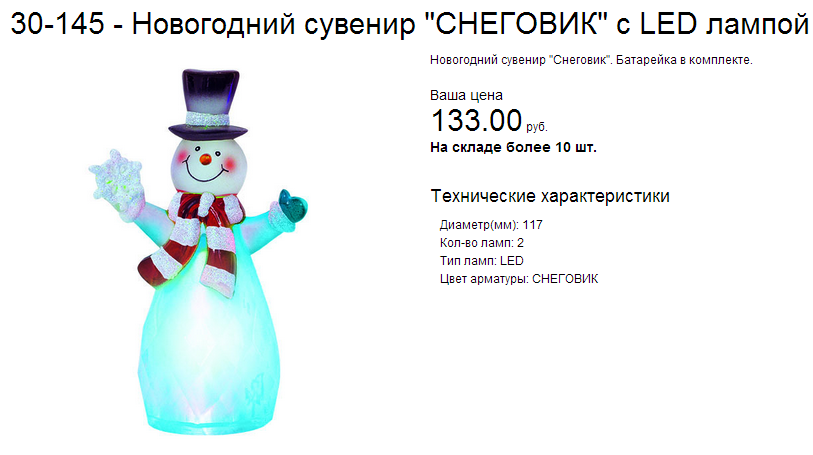The width and height of the screenshot is (813, 455).
Task: Click the stock status "На складе более 10 шт."
Action: (x=513, y=148)
